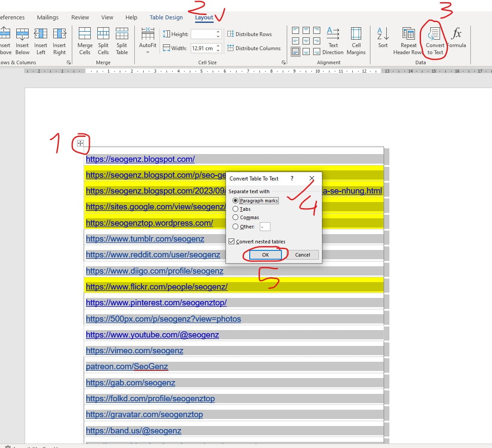Image resolution: width=492 pixels, height=448 pixels.
Task: Open the vimeo.com/seogenz link
Action: 135,350
